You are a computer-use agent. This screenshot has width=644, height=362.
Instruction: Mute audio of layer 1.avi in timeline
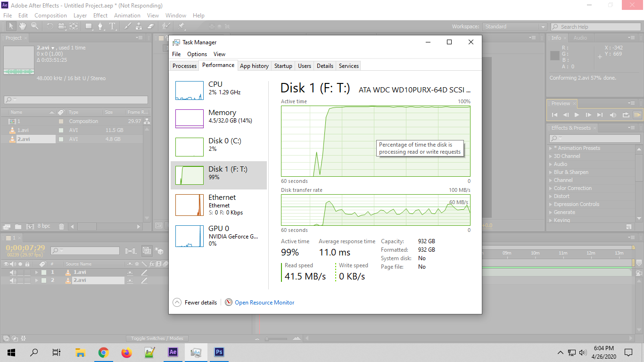[x=13, y=272]
